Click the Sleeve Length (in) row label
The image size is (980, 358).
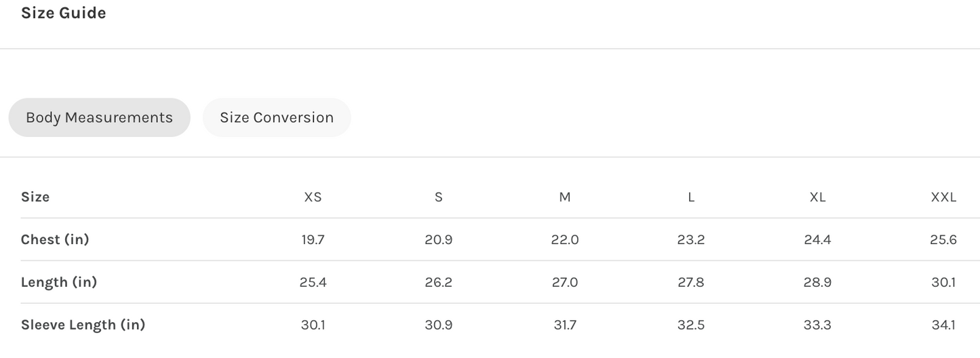pos(83,325)
